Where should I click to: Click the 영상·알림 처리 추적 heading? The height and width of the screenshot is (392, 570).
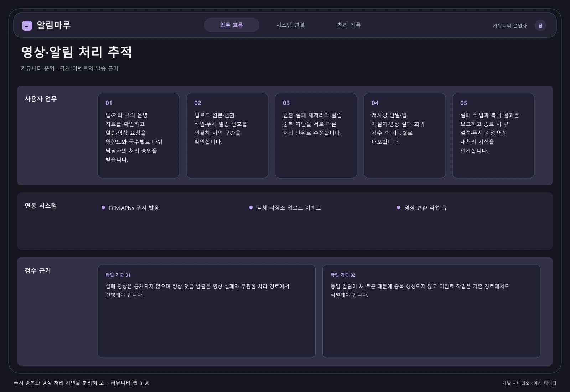click(x=77, y=52)
